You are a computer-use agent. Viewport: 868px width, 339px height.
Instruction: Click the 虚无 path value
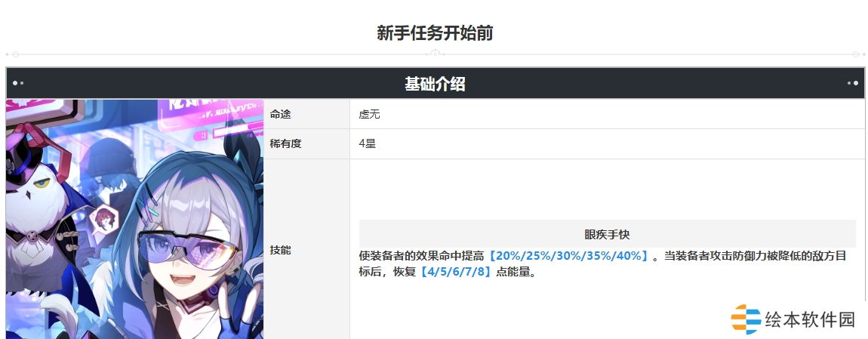pyautogui.click(x=370, y=114)
